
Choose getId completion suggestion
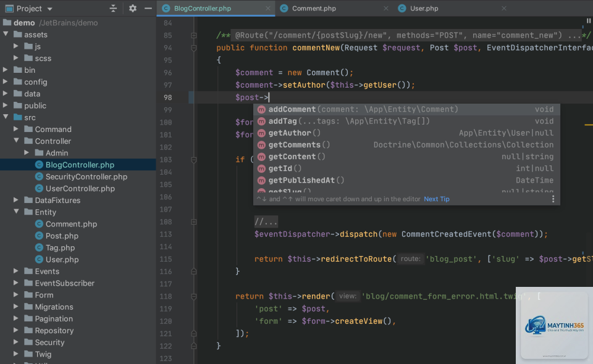[406, 168]
